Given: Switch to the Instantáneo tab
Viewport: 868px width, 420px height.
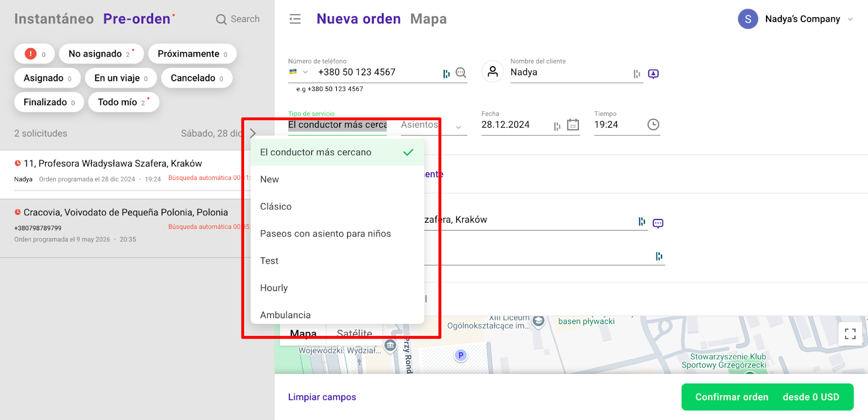Looking at the screenshot, I should 54,19.
